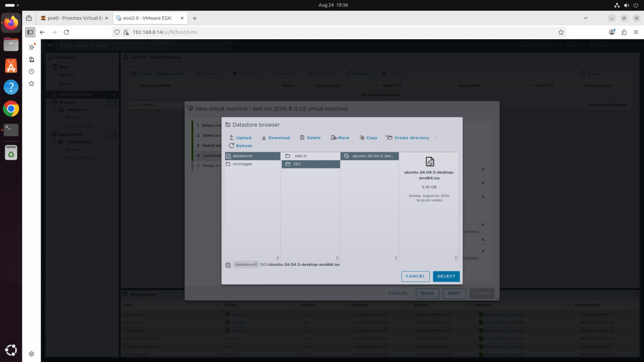The height and width of the screenshot is (362, 644).
Task: Click the ISO/ubuntu-24.04.3-desktop-amd64.iso path text
Action: click(300, 264)
